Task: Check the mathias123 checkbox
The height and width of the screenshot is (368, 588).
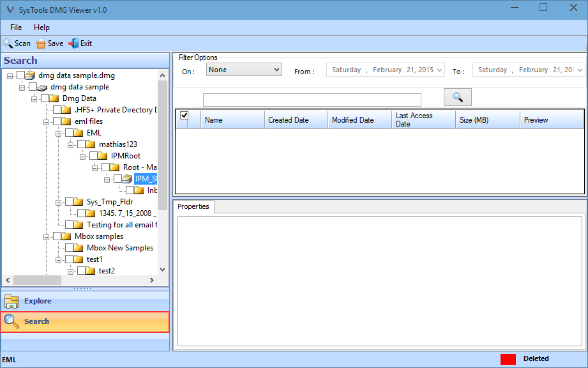Action: 81,144
